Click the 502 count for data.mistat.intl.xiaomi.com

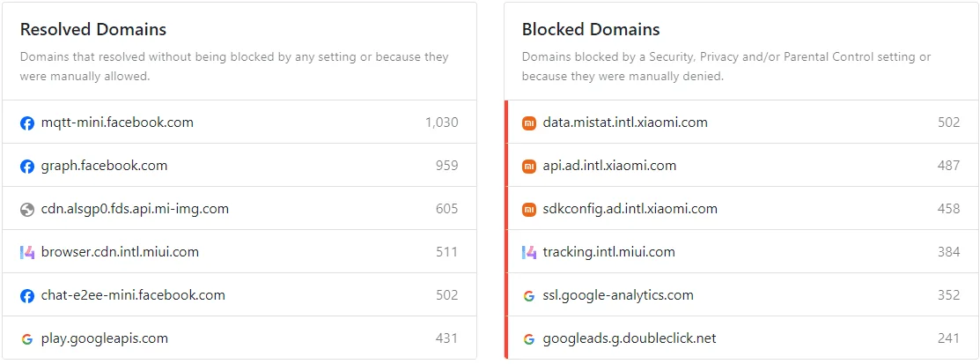949,123
